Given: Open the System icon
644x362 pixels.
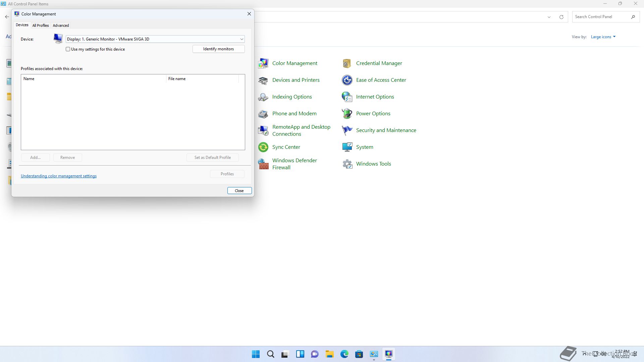Looking at the screenshot, I should [347, 147].
